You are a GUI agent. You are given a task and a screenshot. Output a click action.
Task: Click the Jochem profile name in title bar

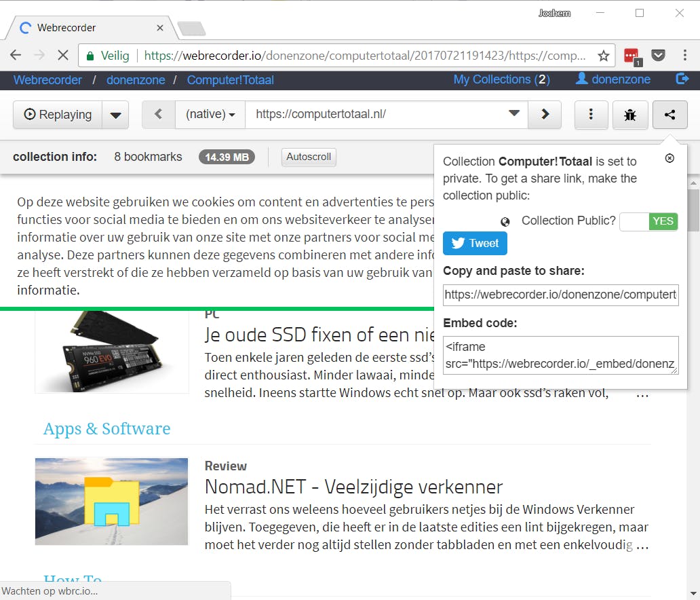click(554, 14)
